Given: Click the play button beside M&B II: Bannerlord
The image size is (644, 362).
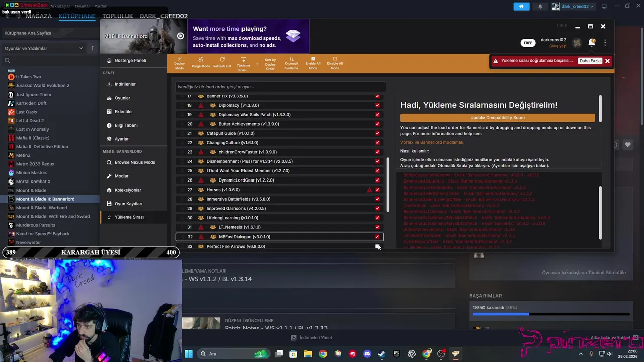Looking at the screenshot, I should (180, 36).
